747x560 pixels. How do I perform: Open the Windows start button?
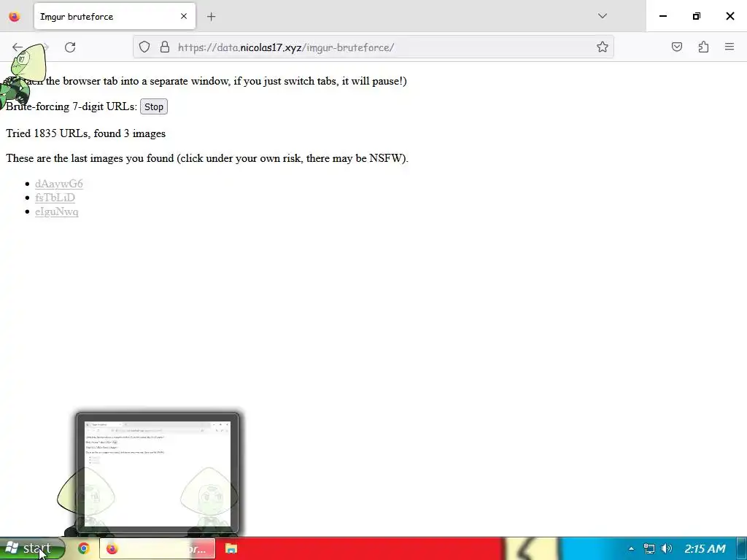31,548
